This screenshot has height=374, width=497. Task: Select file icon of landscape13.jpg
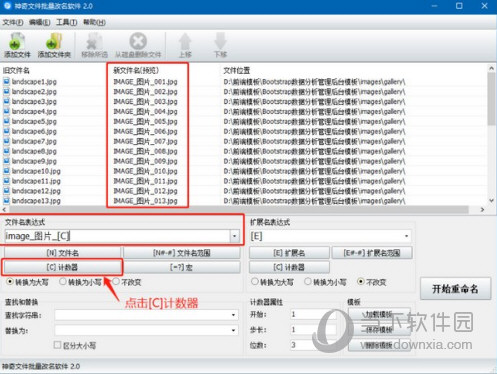pyautogui.click(x=6, y=201)
